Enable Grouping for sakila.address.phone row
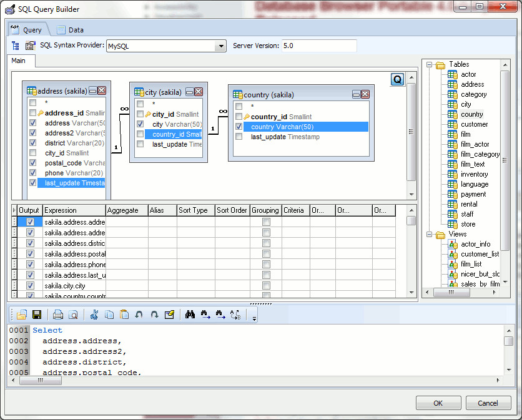This screenshot has height=420, width=522. [x=266, y=264]
